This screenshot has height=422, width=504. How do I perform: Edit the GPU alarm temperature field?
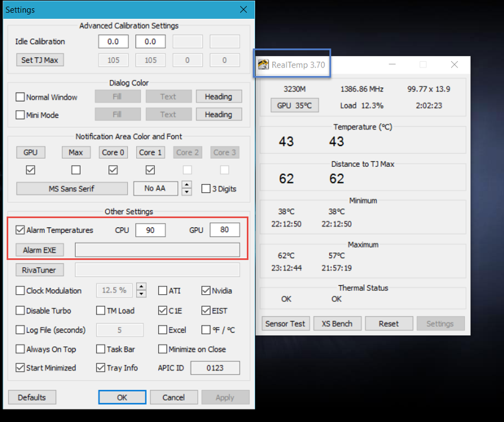pyautogui.click(x=225, y=229)
